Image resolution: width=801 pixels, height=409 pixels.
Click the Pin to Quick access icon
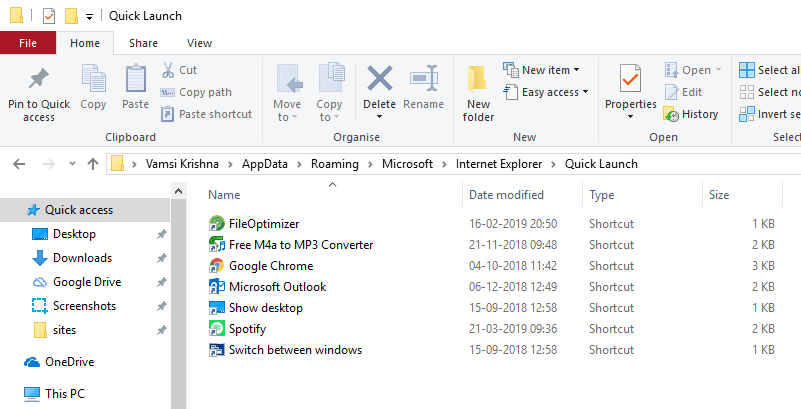click(39, 79)
